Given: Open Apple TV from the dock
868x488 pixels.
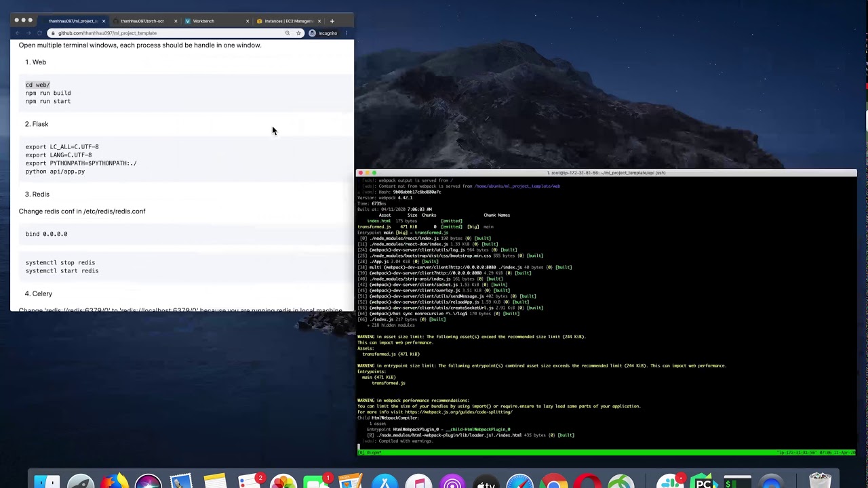Looking at the screenshot, I should [x=486, y=482].
